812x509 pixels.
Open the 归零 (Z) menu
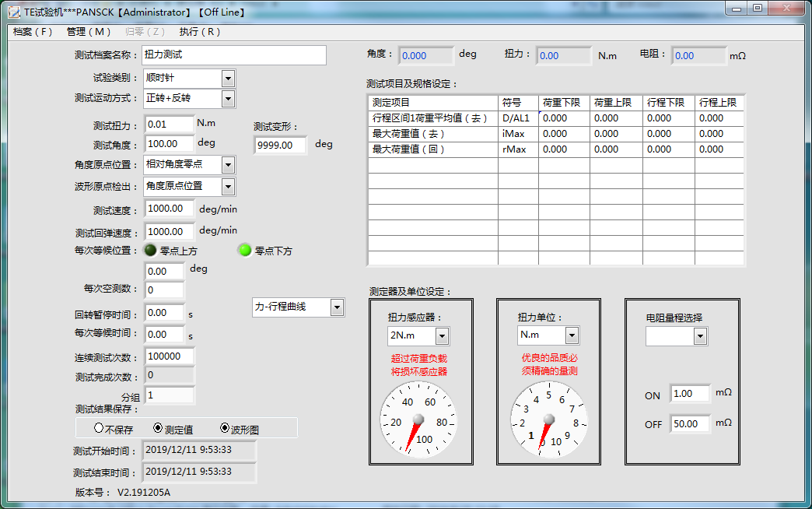coord(145,32)
